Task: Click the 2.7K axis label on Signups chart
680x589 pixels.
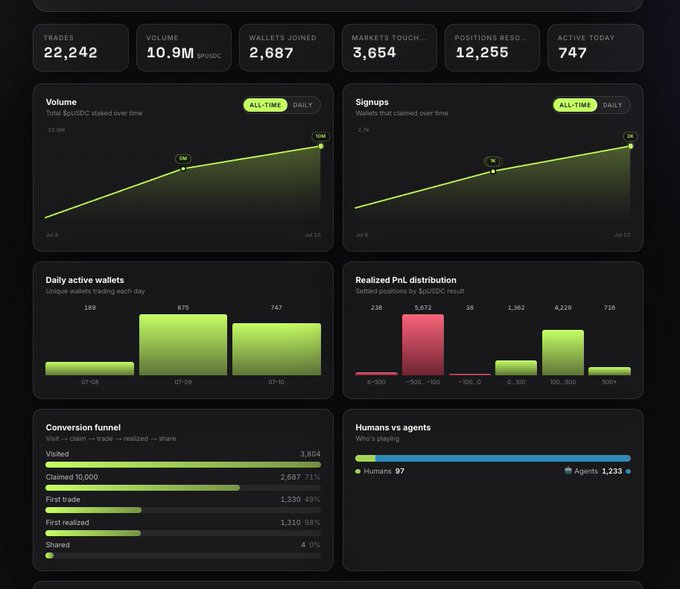Action: (x=363, y=130)
